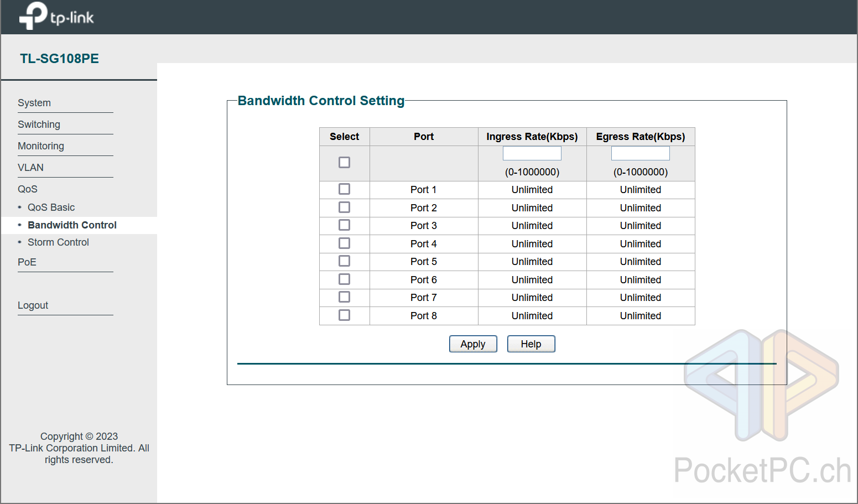This screenshot has height=504, width=858.
Task: Click the Port column header
Action: [x=424, y=137]
